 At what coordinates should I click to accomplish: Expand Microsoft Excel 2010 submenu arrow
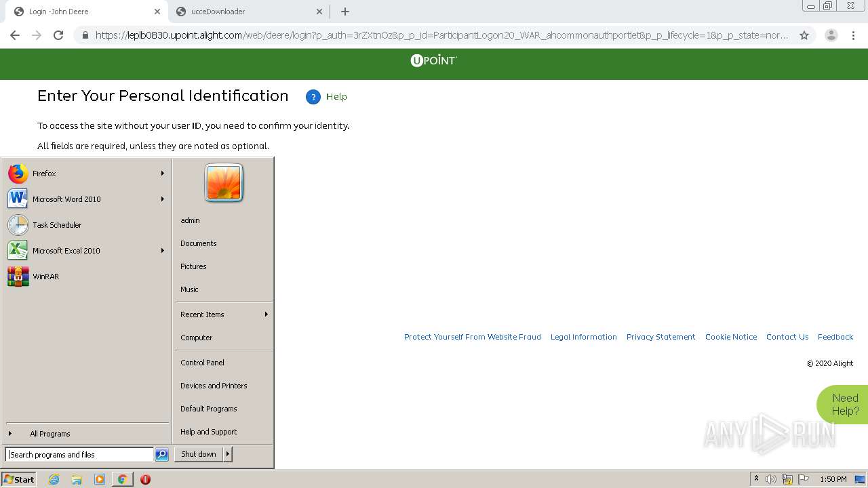tap(163, 251)
